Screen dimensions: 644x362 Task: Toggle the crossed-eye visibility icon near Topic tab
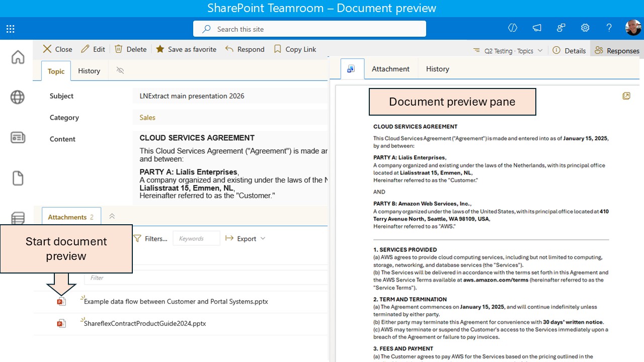[120, 71]
